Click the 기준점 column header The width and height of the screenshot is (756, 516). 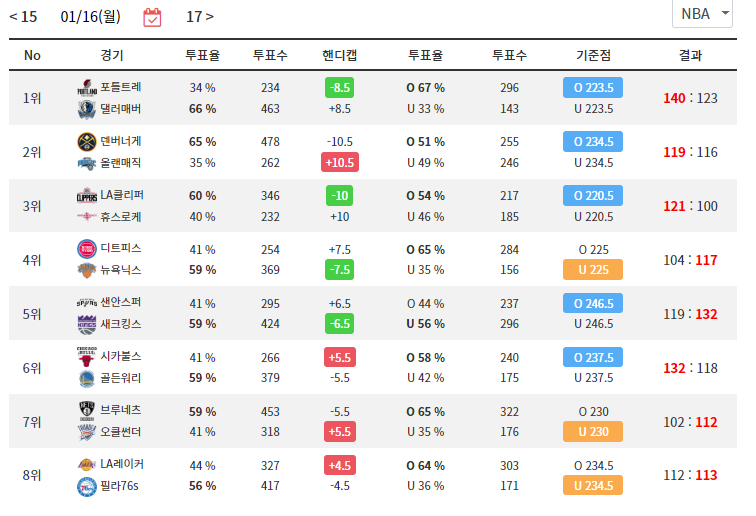tap(593, 55)
